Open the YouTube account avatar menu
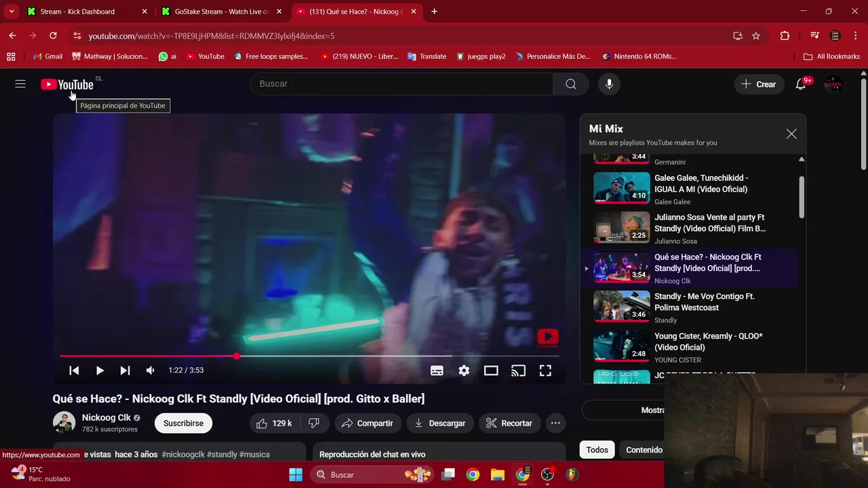Viewport: 868px width, 488px height. [833, 84]
